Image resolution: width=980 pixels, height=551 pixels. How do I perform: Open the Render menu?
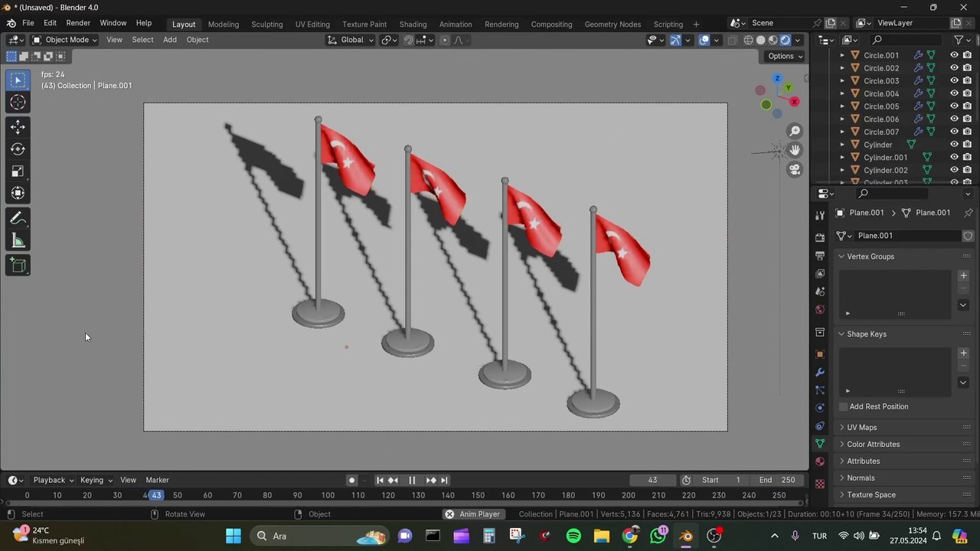coord(78,23)
